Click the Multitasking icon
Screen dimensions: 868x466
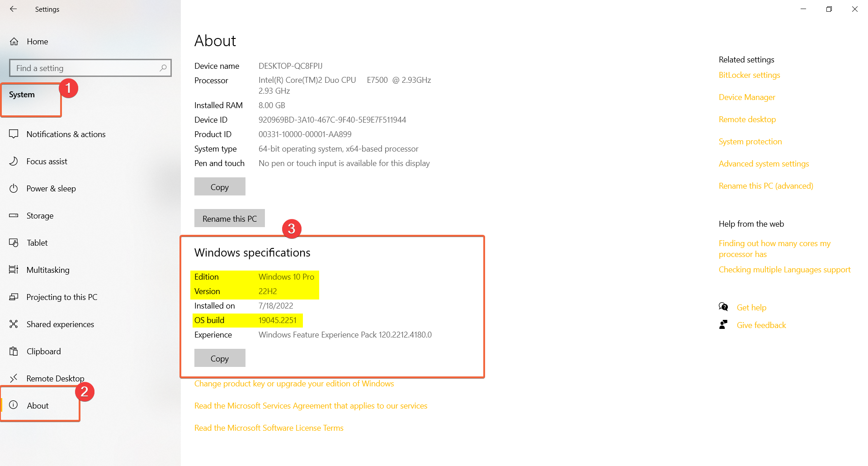pyautogui.click(x=14, y=270)
